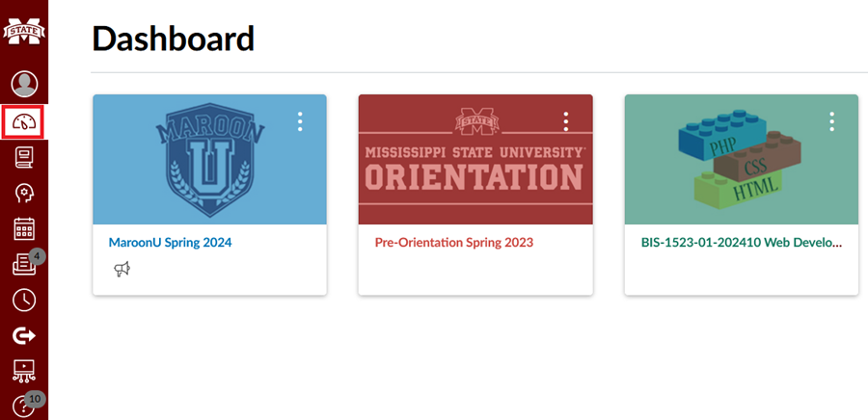Viewport: 868px width, 420px height.
Task: Open the MaroonU Spring 2024 course link
Action: coord(170,242)
